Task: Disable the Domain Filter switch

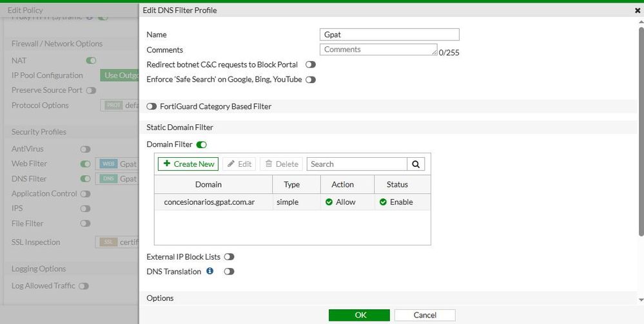Action: pyautogui.click(x=201, y=144)
